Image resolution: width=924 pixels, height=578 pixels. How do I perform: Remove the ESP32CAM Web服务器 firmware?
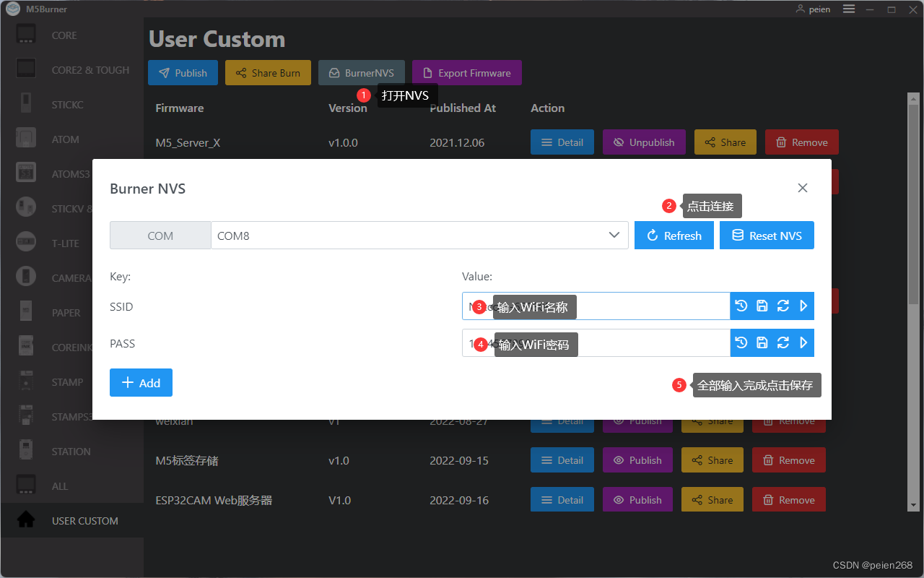click(x=789, y=500)
